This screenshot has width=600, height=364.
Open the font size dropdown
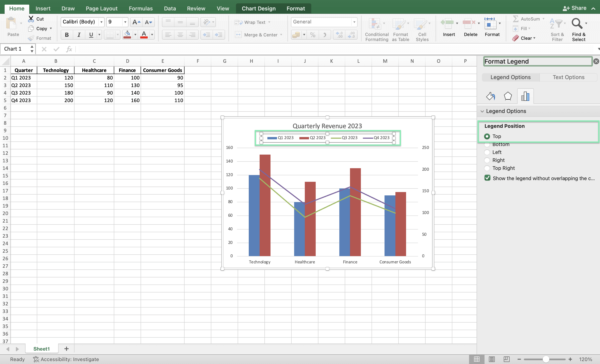125,22
